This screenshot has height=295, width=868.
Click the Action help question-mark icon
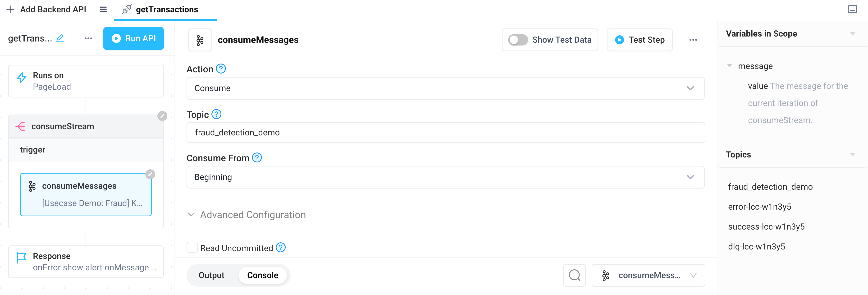(221, 69)
